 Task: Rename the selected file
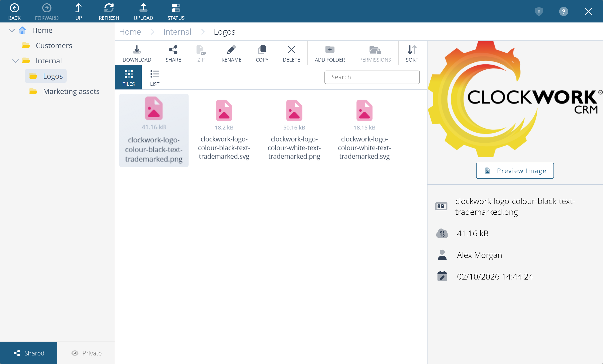231,53
